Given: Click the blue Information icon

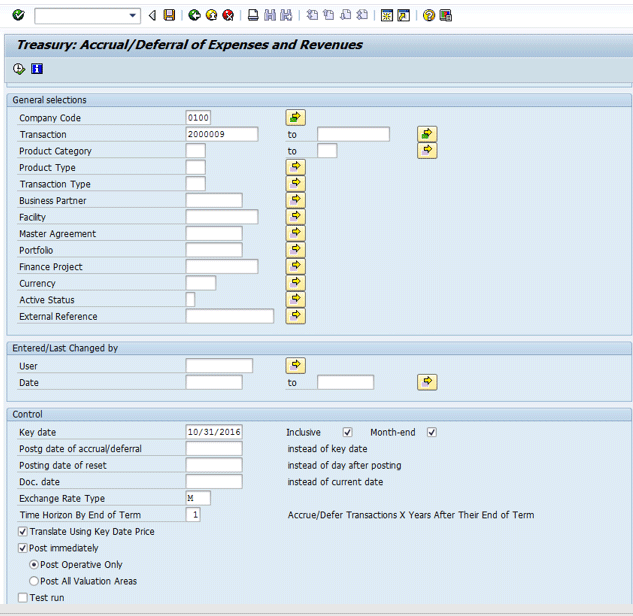Looking at the screenshot, I should click(x=37, y=69).
